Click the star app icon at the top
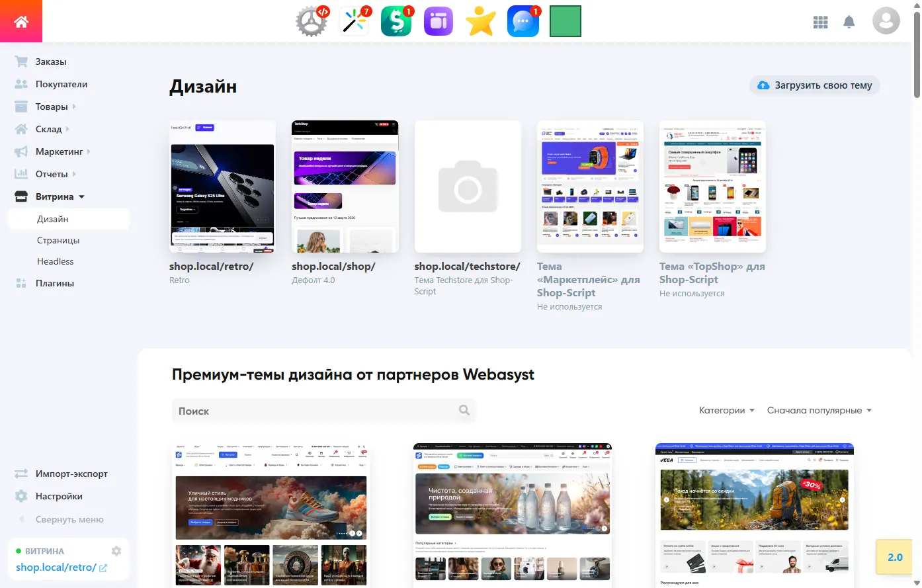 [x=480, y=21]
